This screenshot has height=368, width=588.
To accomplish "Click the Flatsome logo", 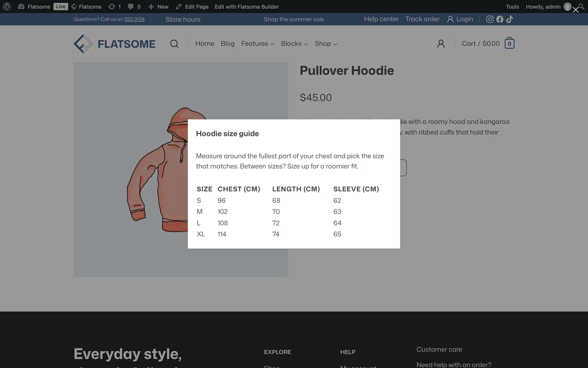I will click(114, 44).
